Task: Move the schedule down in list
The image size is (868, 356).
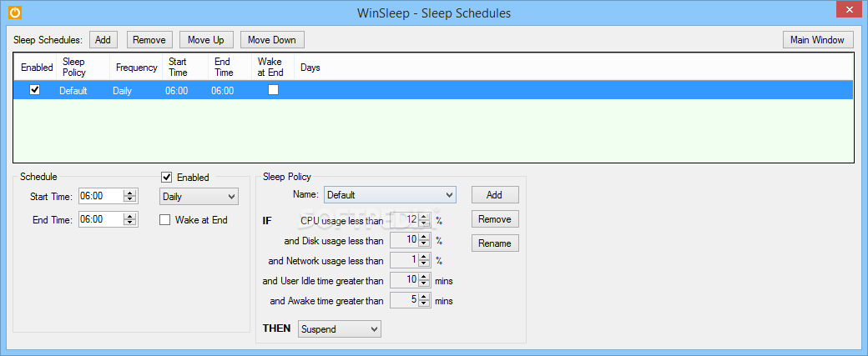Action: (272, 40)
